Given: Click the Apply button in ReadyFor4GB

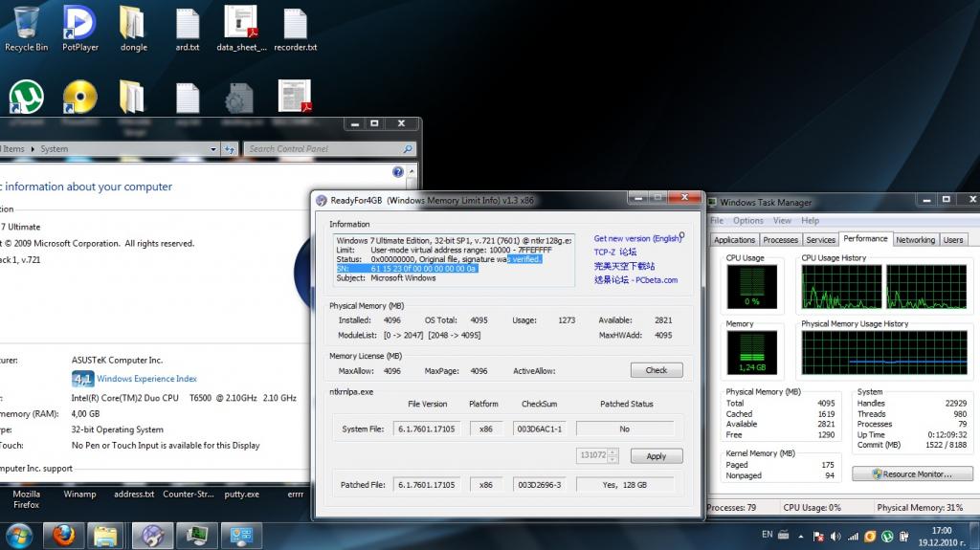Looking at the screenshot, I should click(656, 456).
